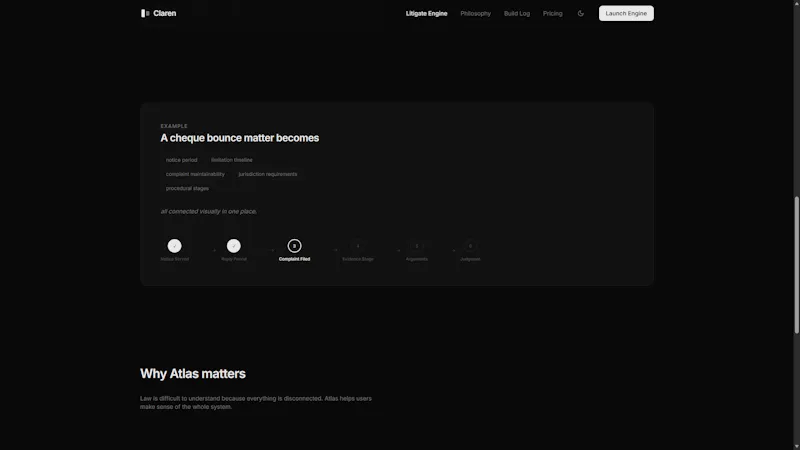Click the Claren brand name text

pyautogui.click(x=165, y=13)
